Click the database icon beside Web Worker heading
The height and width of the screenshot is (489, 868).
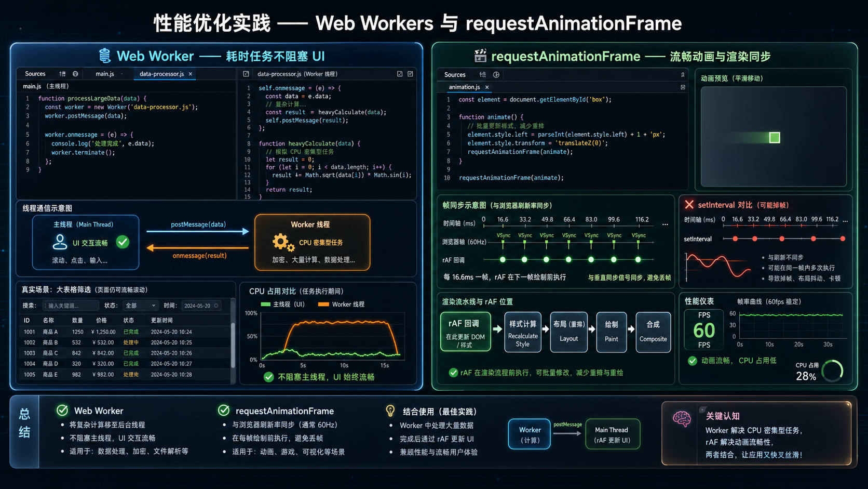pyautogui.click(x=105, y=56)
